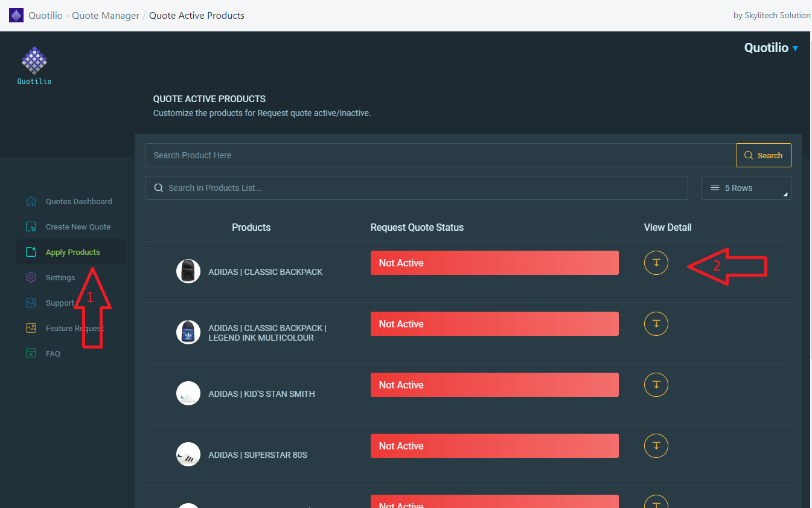The height and width of the screenshot is (508, 812).
Task: Click the yellow Search button
Action: pyautogui.click(x=764, y=155)
